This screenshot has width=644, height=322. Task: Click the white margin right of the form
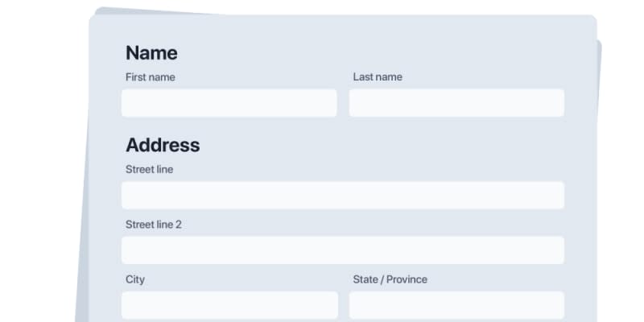pyautogui.click(x=624, y=161)
